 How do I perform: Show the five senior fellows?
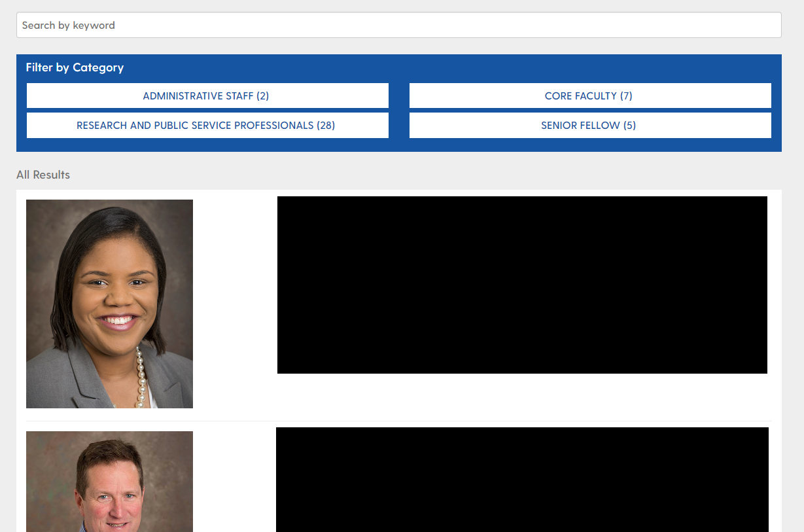coord(589,125)
